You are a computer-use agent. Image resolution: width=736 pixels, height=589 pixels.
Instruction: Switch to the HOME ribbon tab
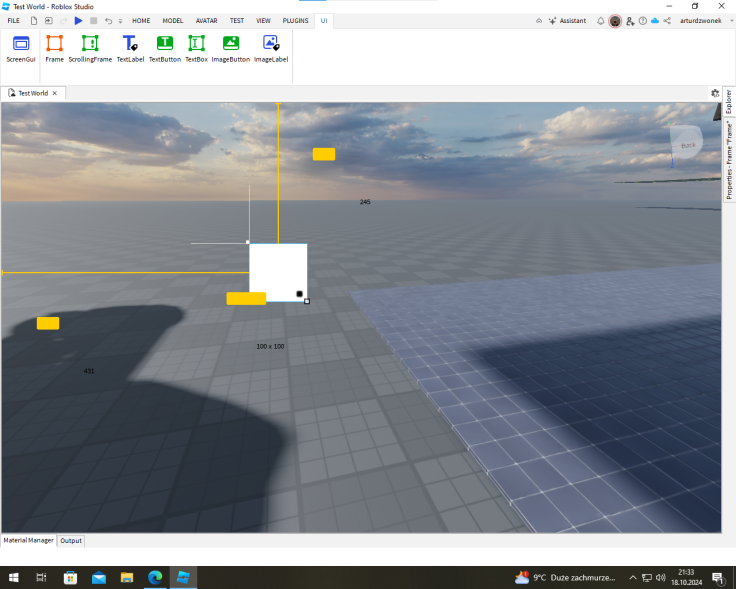[x=141, y=21]
